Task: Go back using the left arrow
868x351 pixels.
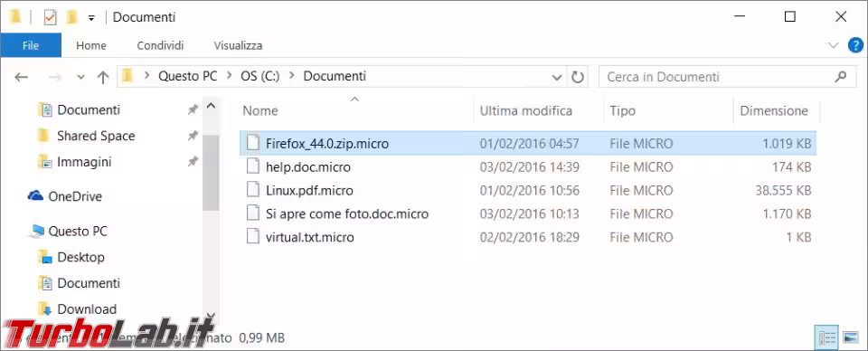Action: 21,77
